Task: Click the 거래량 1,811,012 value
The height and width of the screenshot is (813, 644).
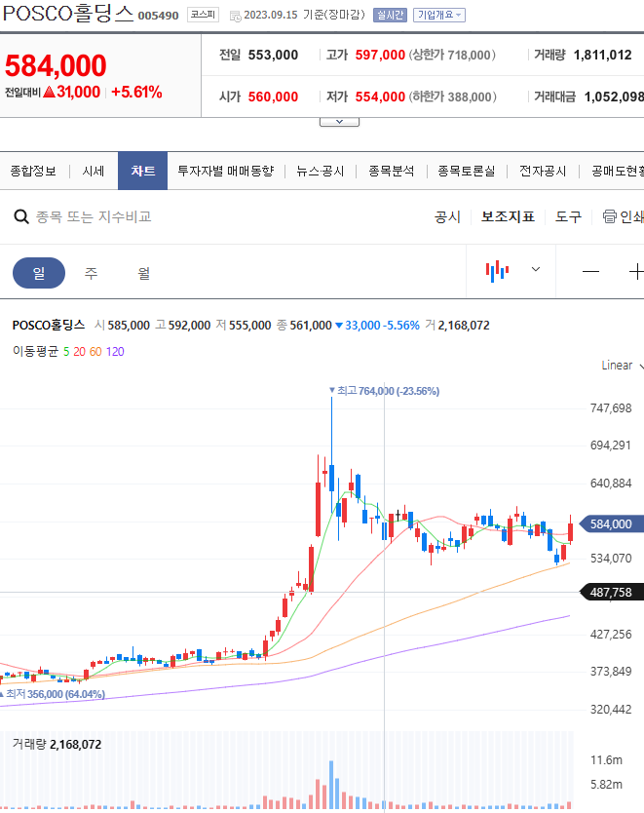Action: pyautogui.click(x=602, y=55)
